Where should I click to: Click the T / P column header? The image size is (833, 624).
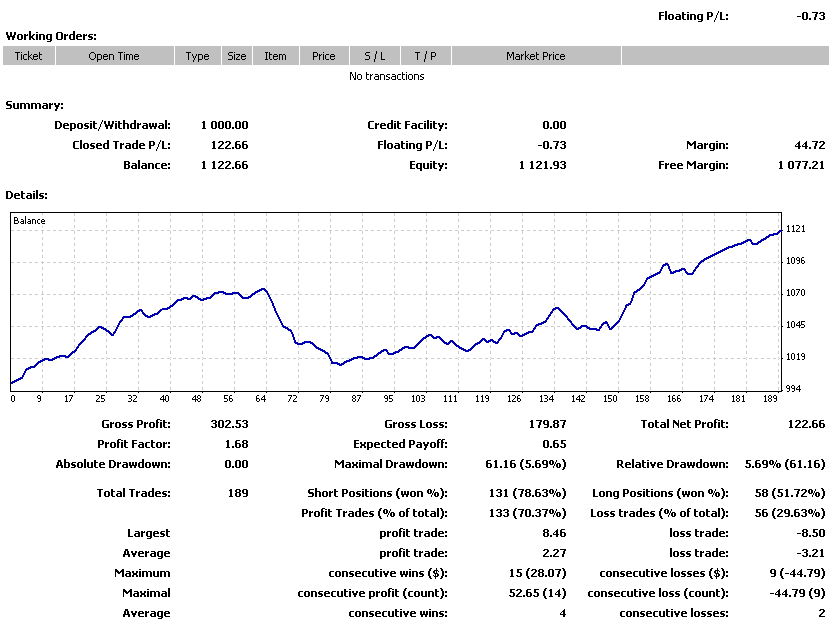426,56
